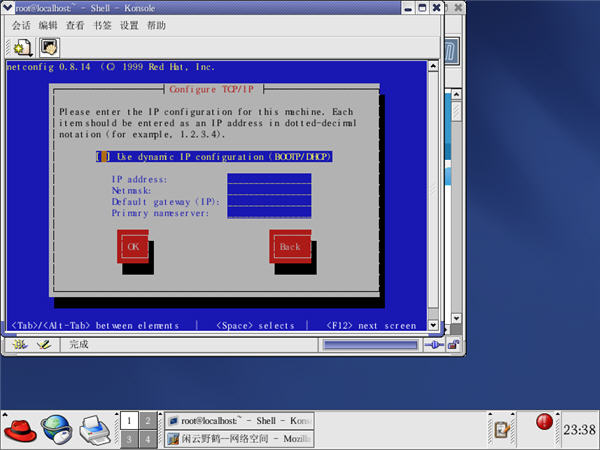Open the 设置 menu
Screen dimensions: 600x450
click(129, 25)
